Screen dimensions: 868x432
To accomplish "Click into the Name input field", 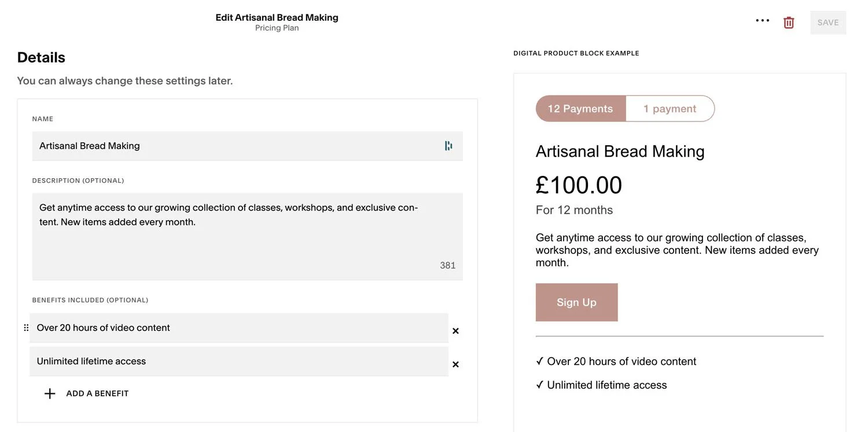I will [x=231, y=146].
